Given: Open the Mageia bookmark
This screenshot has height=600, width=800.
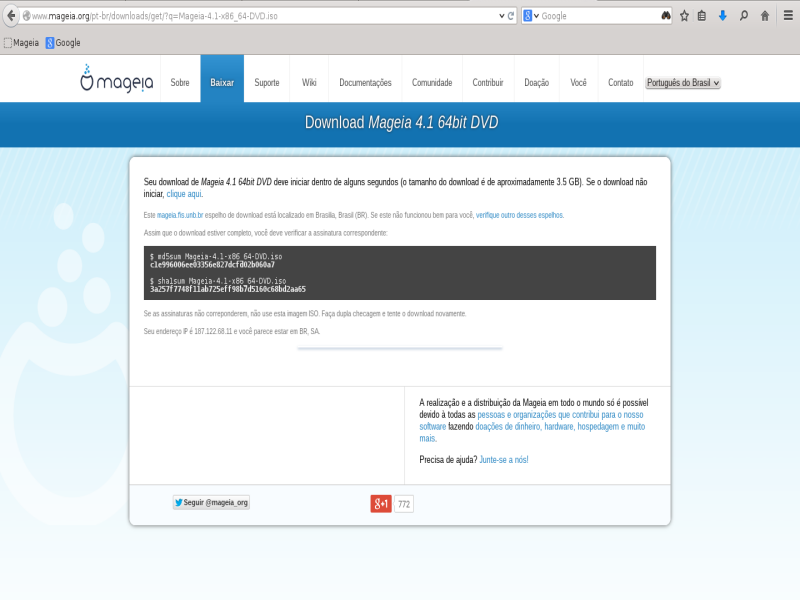Looking at the screenshot, I should pos(21,43).
